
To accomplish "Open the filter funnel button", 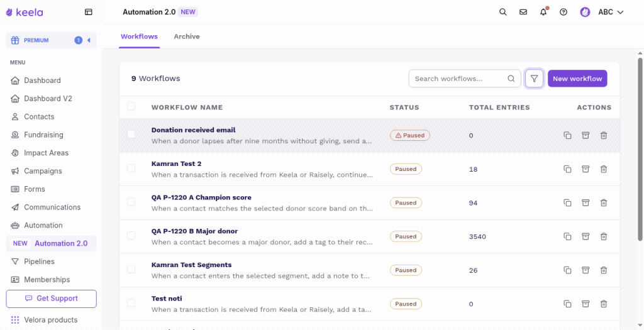I will click(534, 79).
